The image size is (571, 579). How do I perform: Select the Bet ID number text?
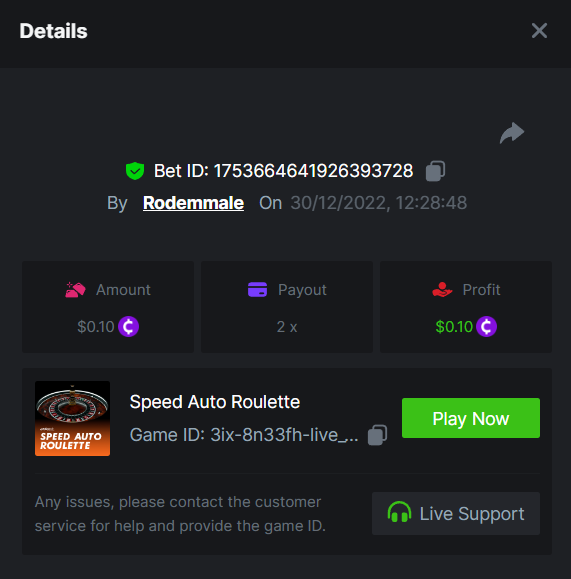click(x=313, y=171)
